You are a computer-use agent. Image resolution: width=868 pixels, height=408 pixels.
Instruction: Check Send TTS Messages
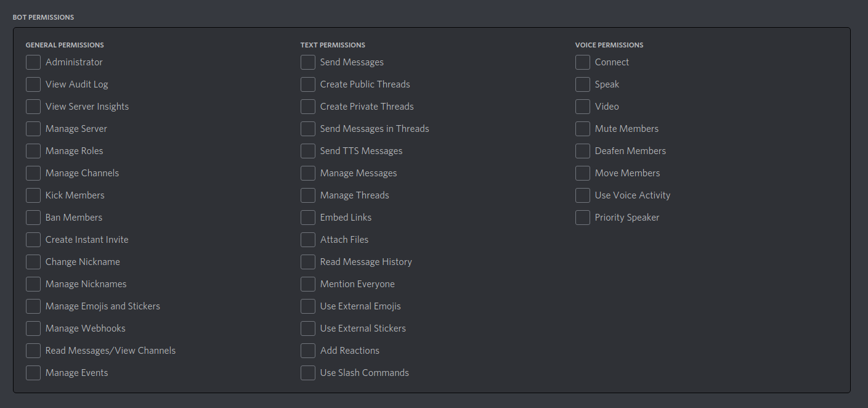307,150
